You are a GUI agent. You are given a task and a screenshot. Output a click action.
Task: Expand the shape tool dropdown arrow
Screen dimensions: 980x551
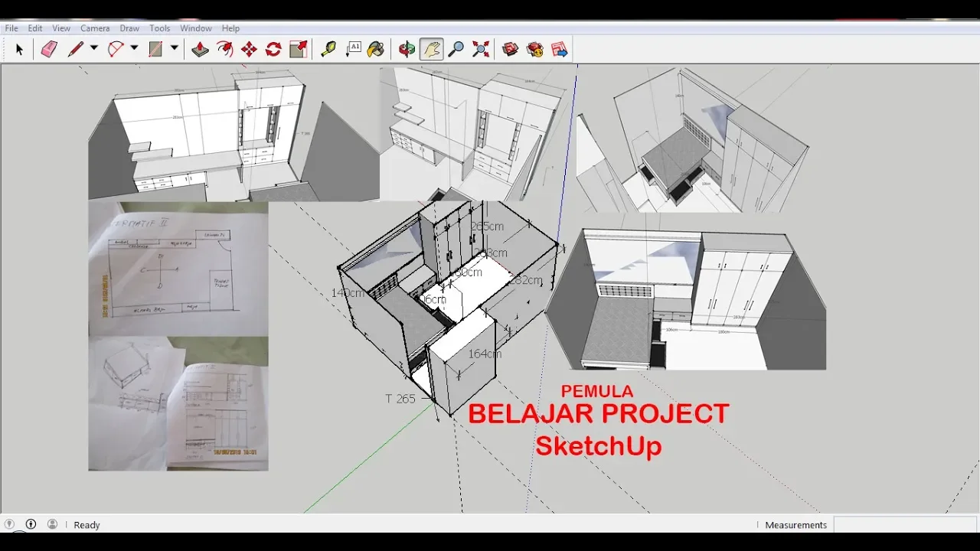[175, 48]
